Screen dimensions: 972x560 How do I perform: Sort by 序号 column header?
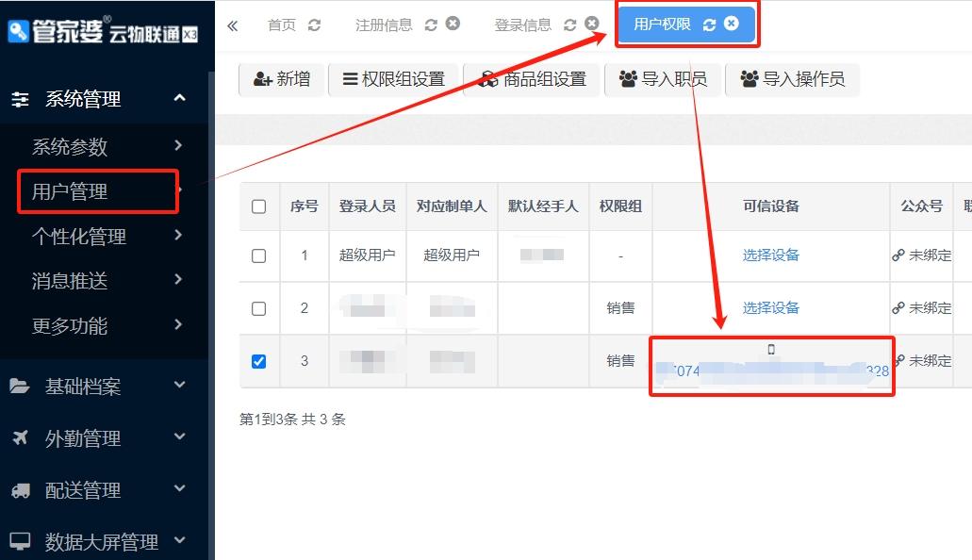(x=305, y=206)
